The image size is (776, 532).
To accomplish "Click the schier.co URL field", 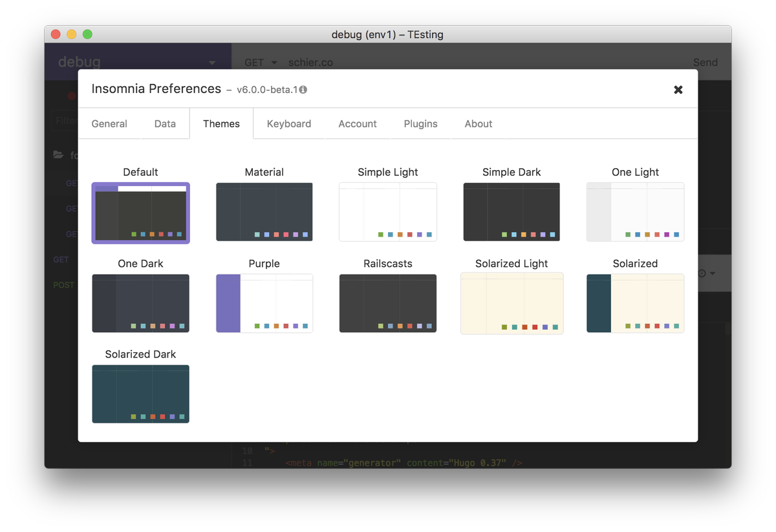I will click(311, 63).
